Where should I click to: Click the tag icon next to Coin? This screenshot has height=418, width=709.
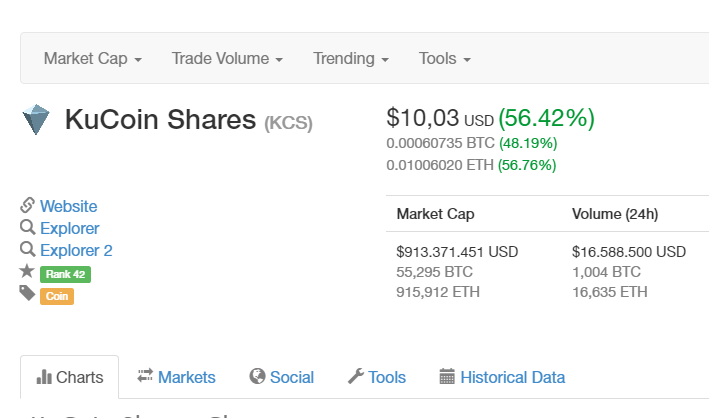(28, 294)
